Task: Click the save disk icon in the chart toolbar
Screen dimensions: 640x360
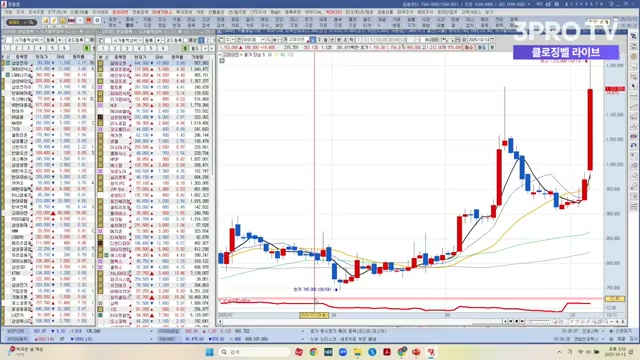Action: pos(458,40)
